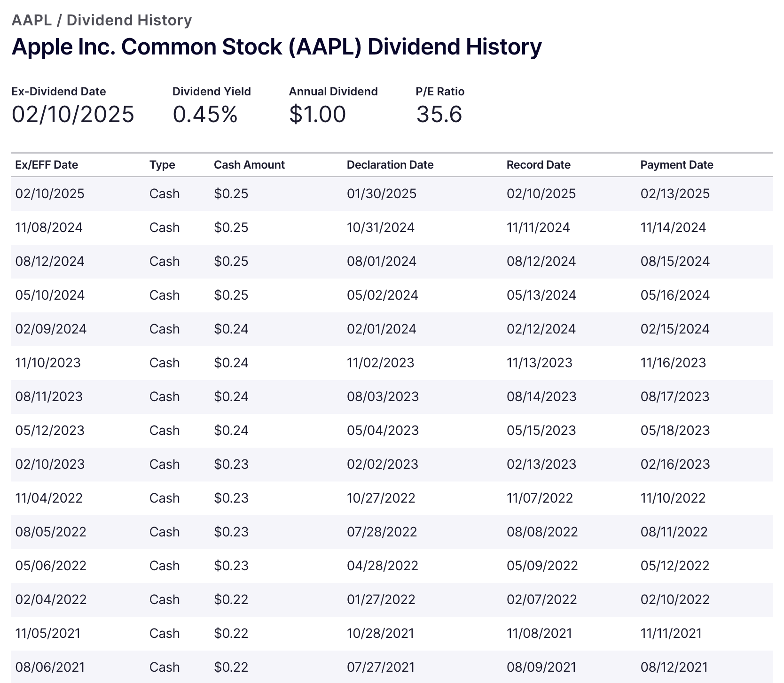Click the Type column header

tap(162, 165)
